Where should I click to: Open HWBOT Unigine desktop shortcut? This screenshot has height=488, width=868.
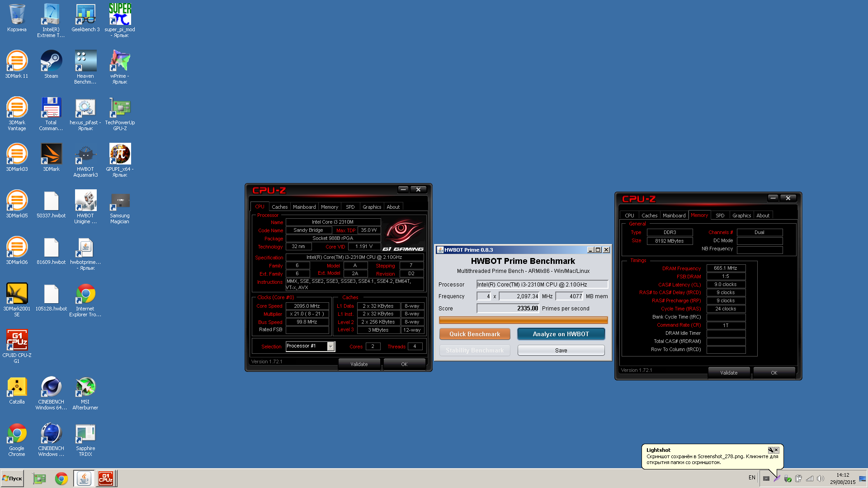coord(85,206)
